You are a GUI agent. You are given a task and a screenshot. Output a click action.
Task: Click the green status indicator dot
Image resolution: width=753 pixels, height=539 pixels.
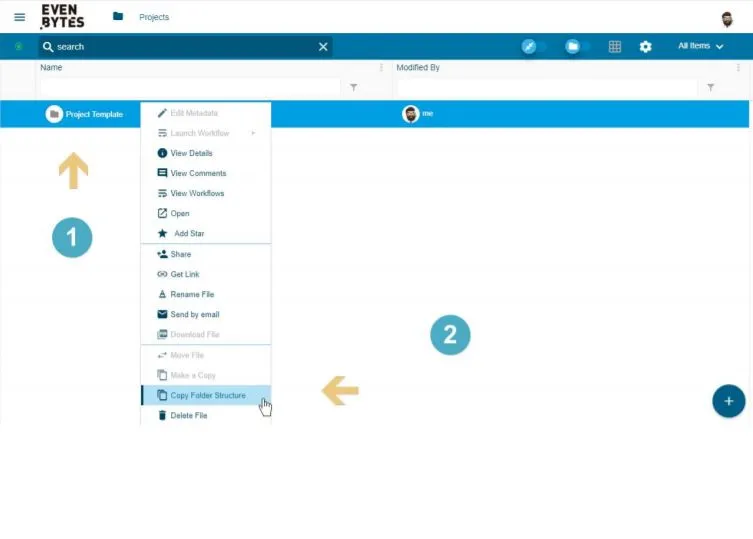pos(19,47)
